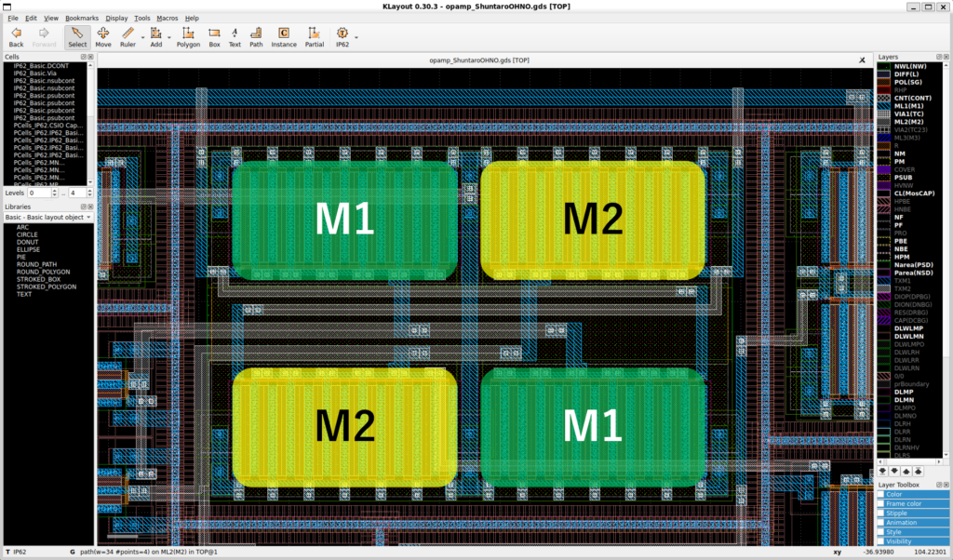Open the Libraries dropdown showing Basic

coord(48,217)
